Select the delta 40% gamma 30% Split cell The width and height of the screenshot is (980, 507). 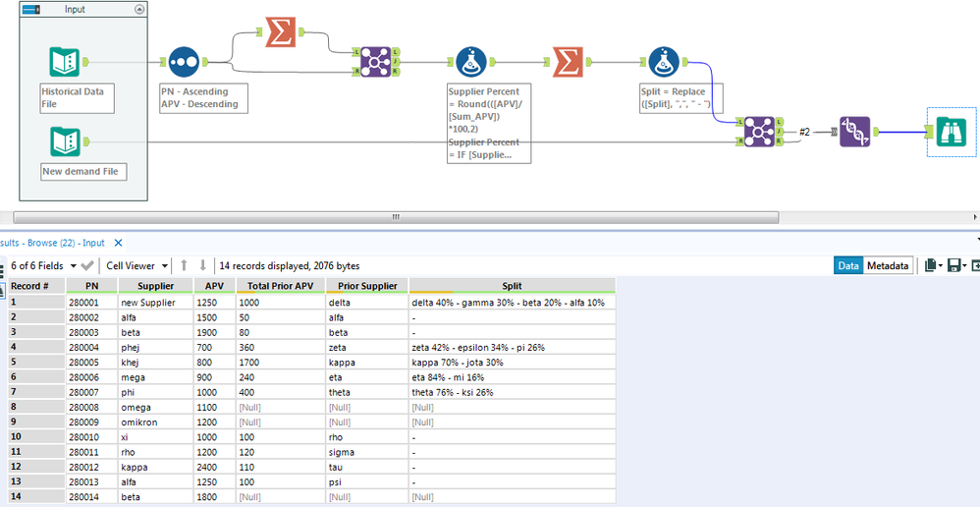tap(512, 302)
